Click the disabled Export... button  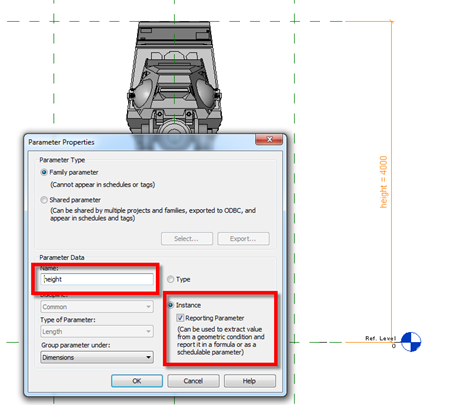[243, 239]
